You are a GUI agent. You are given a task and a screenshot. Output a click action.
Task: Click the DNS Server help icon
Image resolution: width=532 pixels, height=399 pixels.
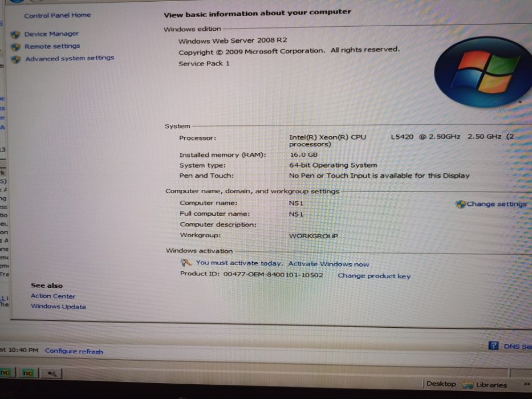click(493, 346)
